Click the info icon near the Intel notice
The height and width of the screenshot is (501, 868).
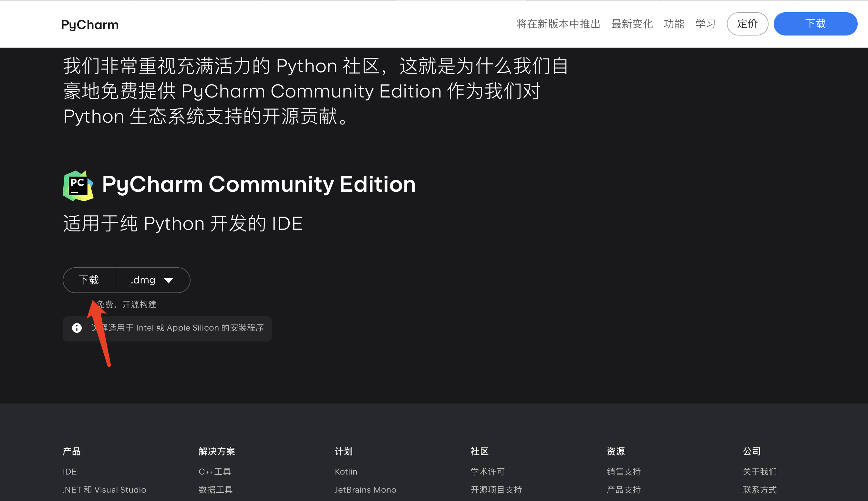pos(77,328)
